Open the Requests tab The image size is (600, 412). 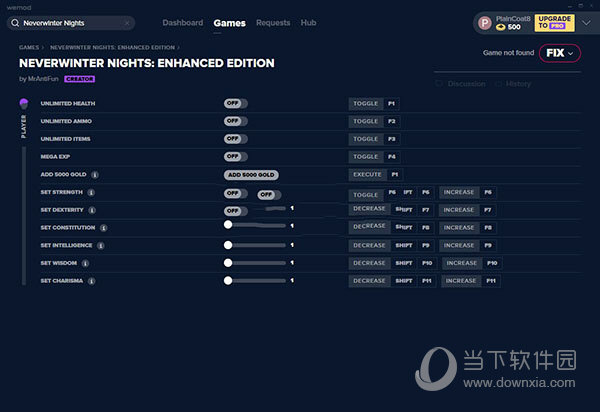coord(273,22)
